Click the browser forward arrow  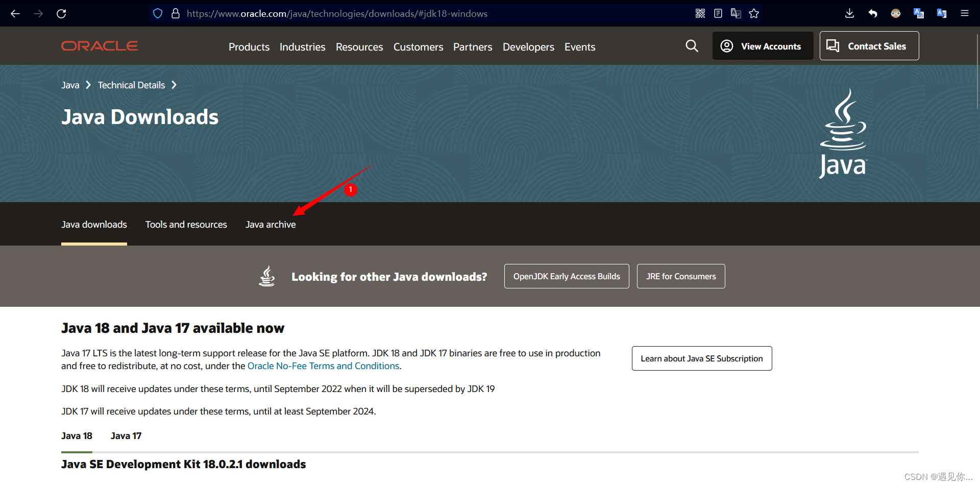[x=38, y=14]
